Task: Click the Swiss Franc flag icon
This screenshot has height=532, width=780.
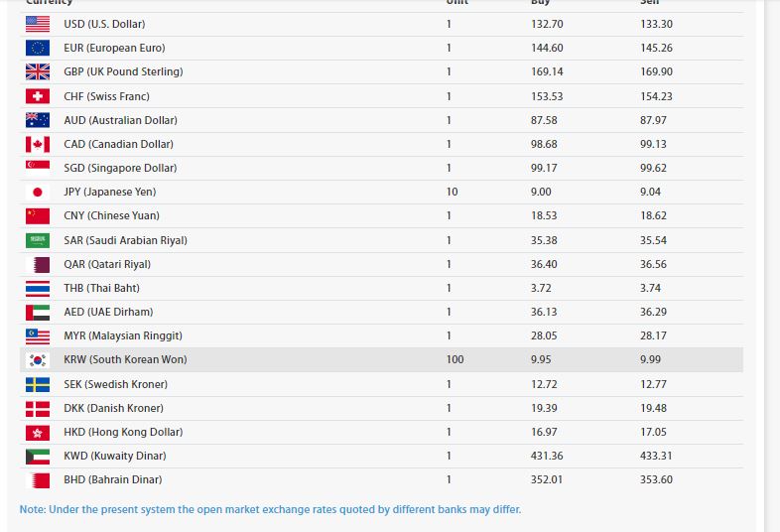Action: coord(38,96)
